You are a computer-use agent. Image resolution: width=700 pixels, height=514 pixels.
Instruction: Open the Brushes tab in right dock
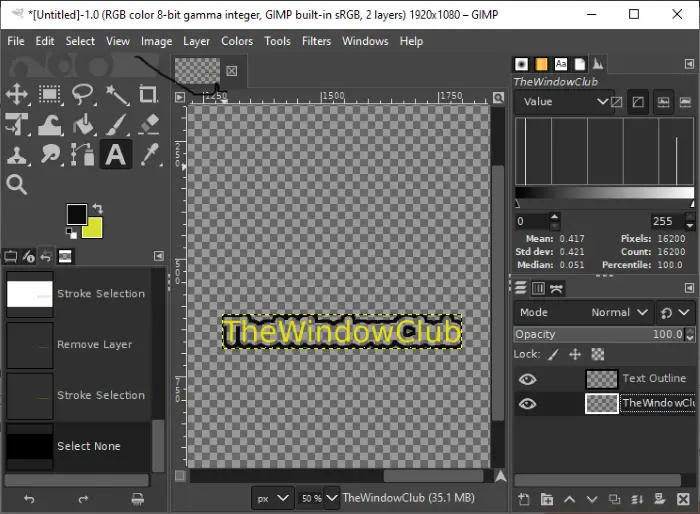pyautogui.click(x=521, y=64)
